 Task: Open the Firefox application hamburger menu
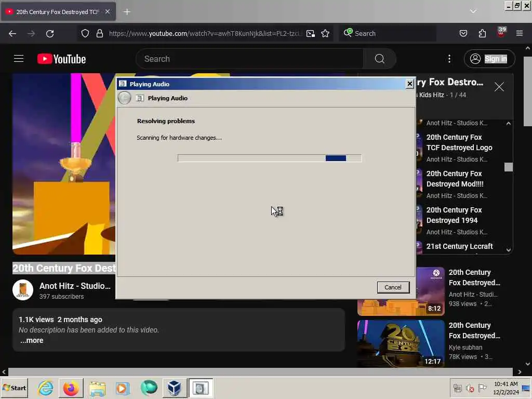[520, 34]
